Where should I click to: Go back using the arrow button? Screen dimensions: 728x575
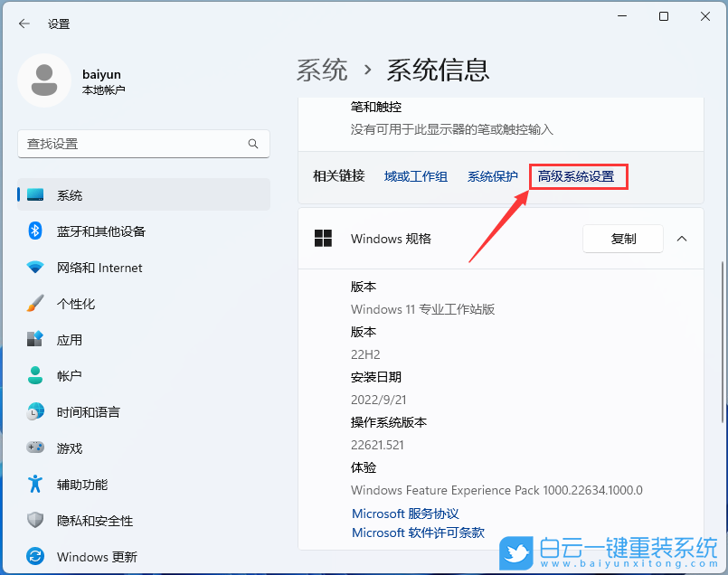pyautogui.click(x=24, y=24)
